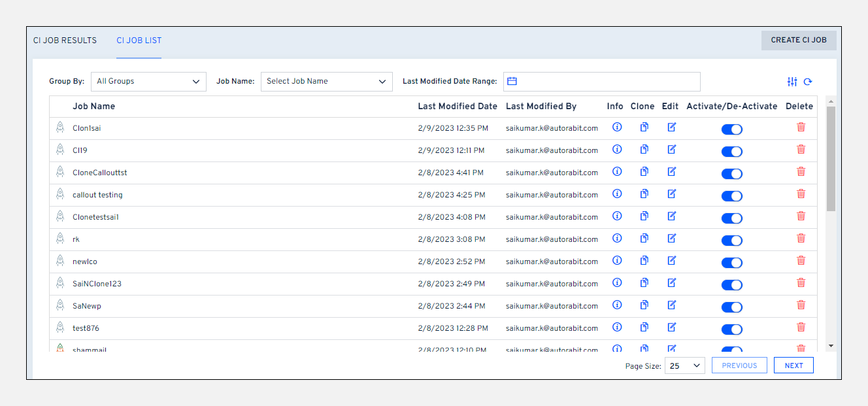The width and height of the screenshot is (868, 406).
Task: Deactivate the Clonetestsai1 job
Action: (x=731, y=218)
